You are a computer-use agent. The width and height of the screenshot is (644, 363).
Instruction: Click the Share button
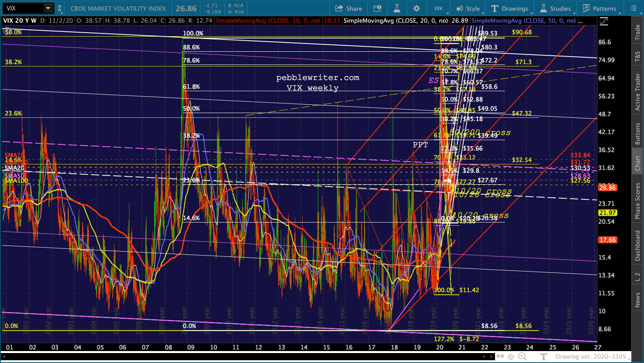tap(348, 8)
